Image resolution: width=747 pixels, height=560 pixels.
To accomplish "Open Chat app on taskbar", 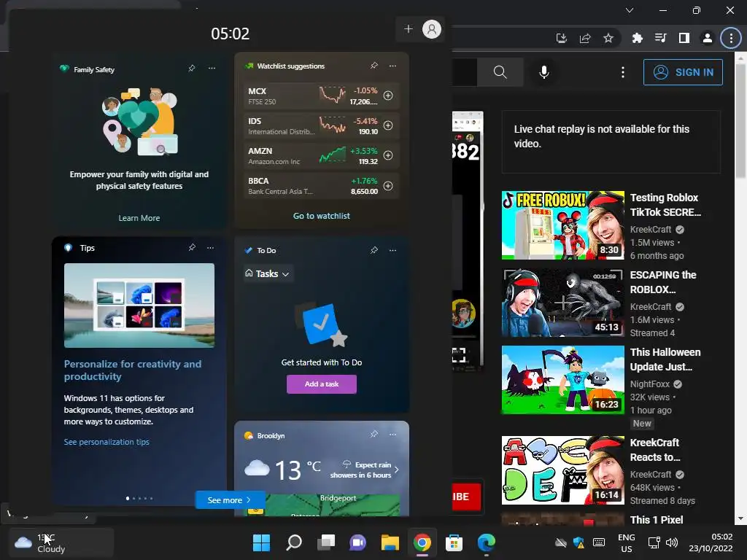I will tap(357, 542).
